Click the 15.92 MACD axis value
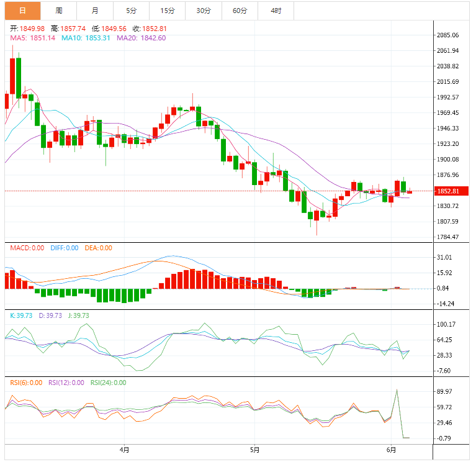 [x=444, y=273]
